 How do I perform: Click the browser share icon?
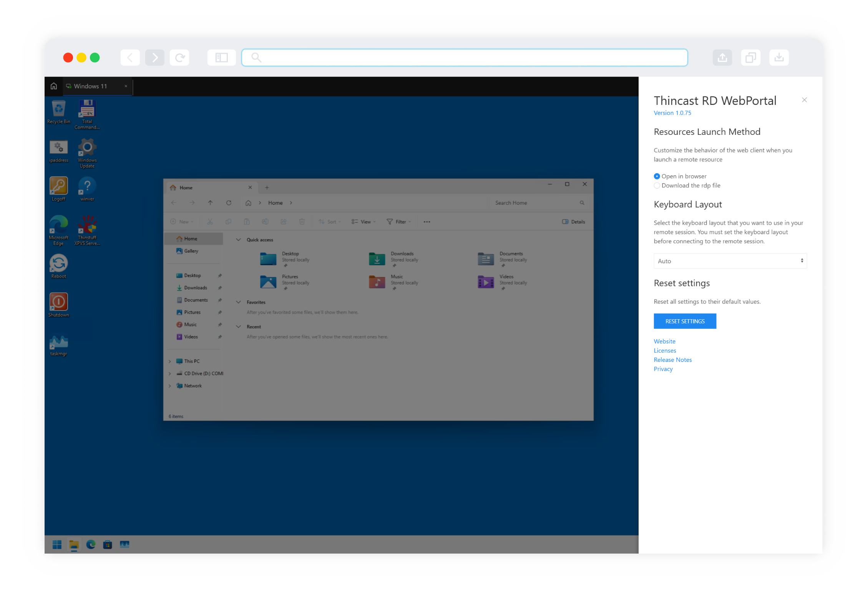722,58
